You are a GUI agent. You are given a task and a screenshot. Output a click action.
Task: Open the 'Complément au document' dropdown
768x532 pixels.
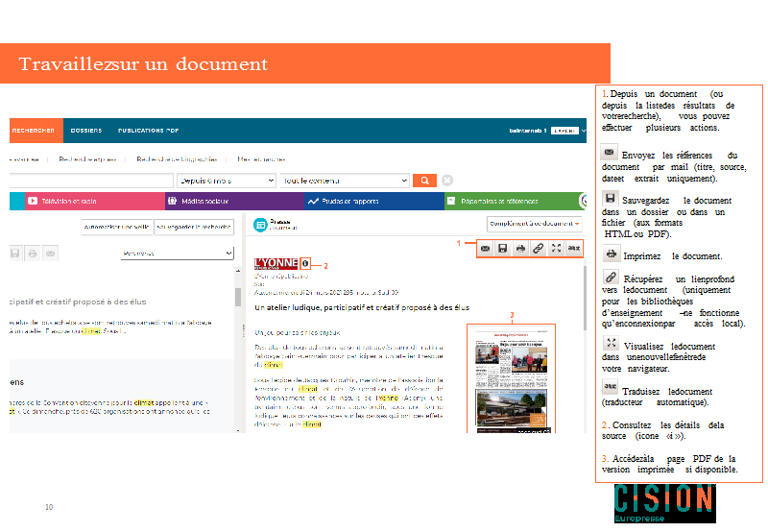coord(535,224)
